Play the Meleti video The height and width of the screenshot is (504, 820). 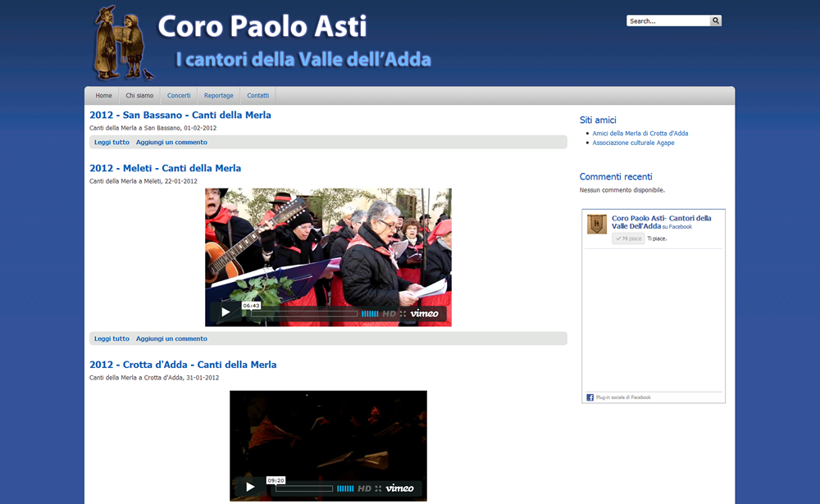(225, 313)
